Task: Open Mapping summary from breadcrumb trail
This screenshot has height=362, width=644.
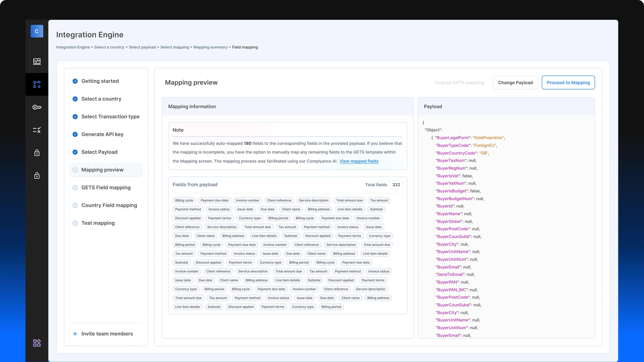Action: pyautogui.click(x=210, y=47)
